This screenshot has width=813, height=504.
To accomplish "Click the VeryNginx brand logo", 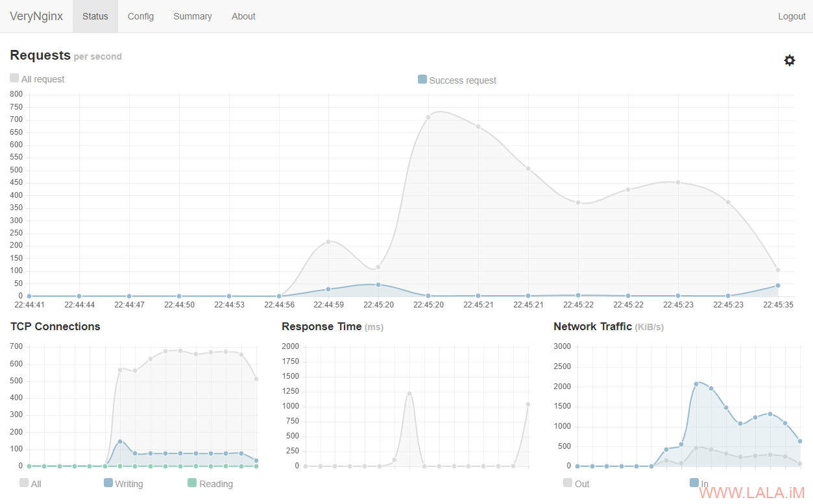I will [36, 16].
